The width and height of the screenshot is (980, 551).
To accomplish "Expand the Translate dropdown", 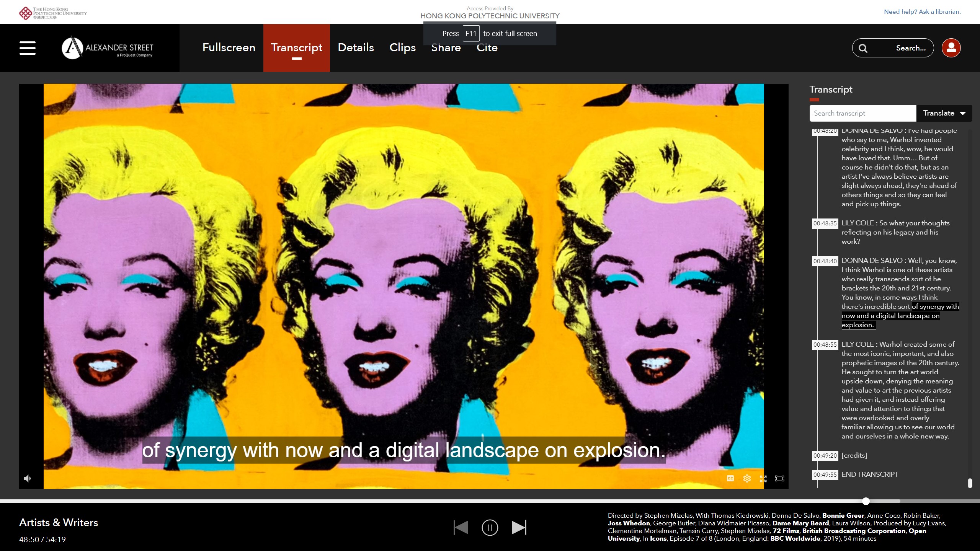I will point(944,113).
